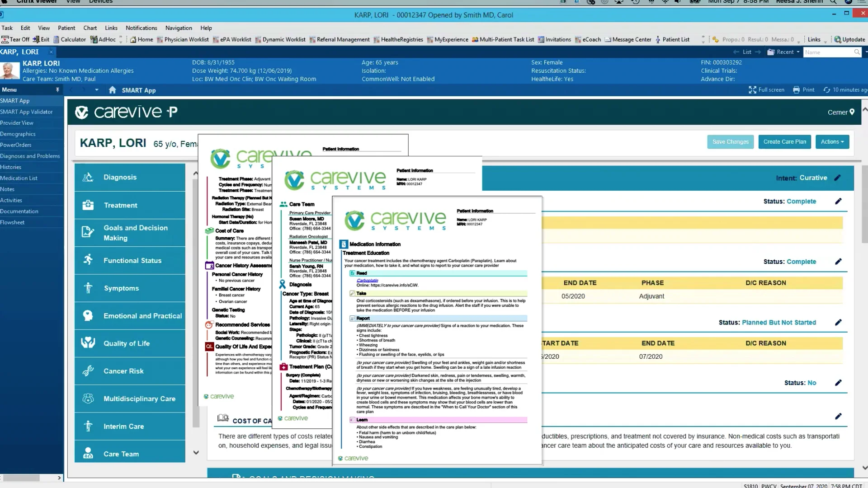Select the Functional Status running icon

[88, 260]
